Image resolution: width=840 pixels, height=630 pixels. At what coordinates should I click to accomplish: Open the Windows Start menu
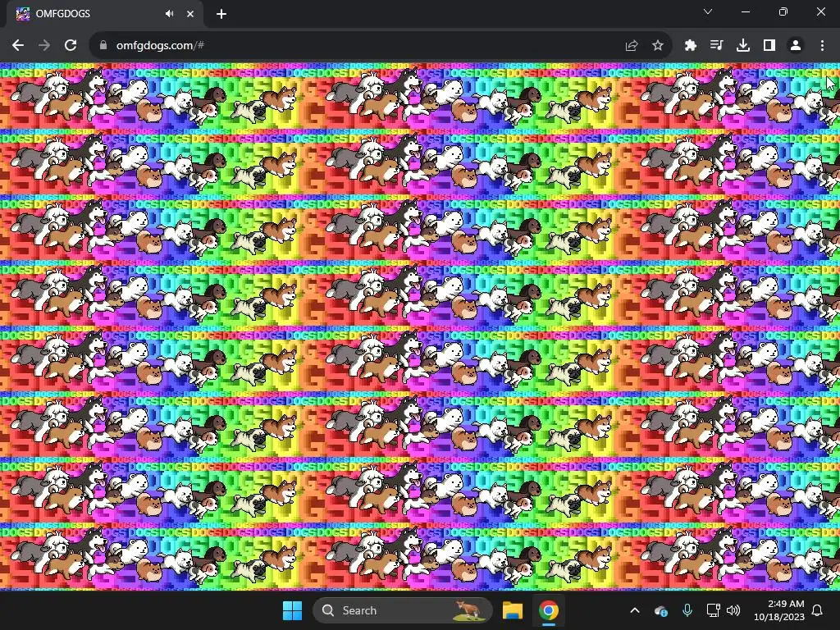293,610
